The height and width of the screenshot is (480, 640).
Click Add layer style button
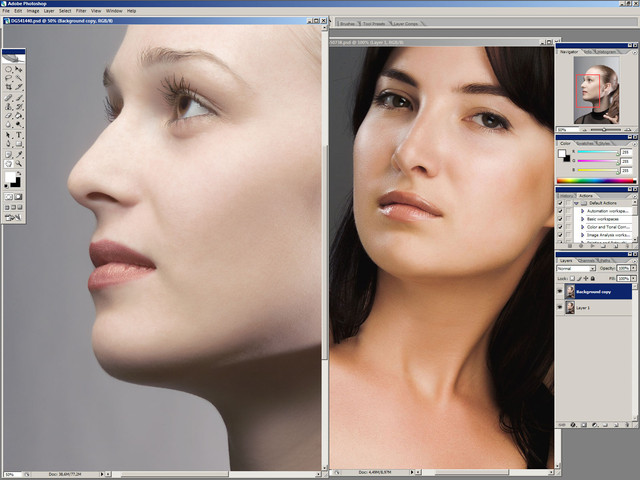(x=573, y=425)
